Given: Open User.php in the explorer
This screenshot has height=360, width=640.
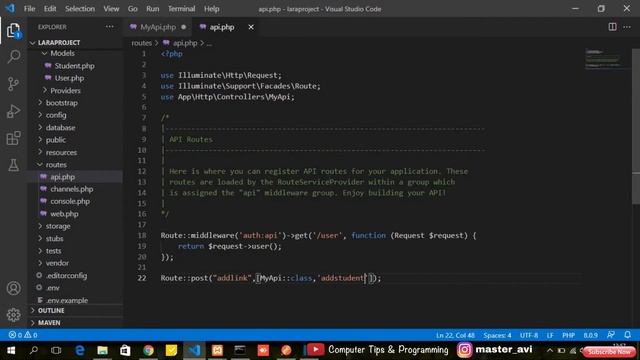Looking at the screenshot, I should pos(69,78).
